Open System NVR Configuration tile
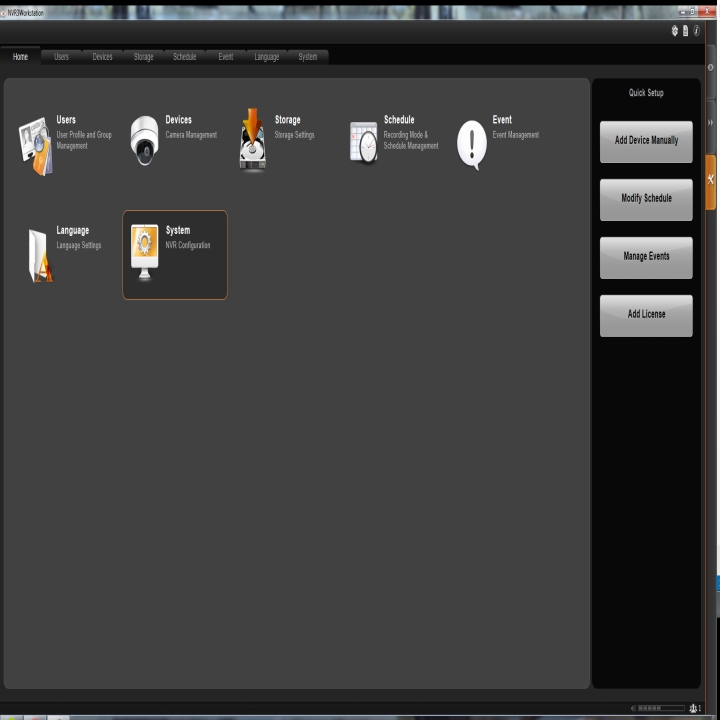This screenshot has height=720, width=720. click(175, 254)
